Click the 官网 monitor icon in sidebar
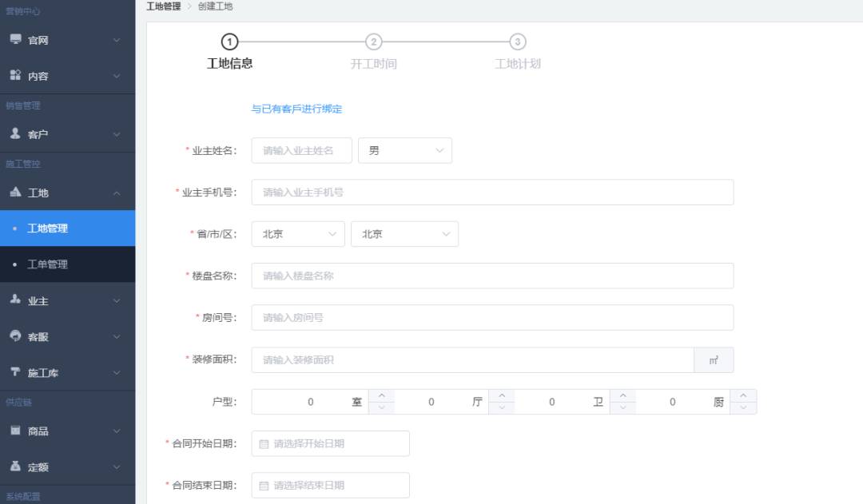 (x=15, y=39)
